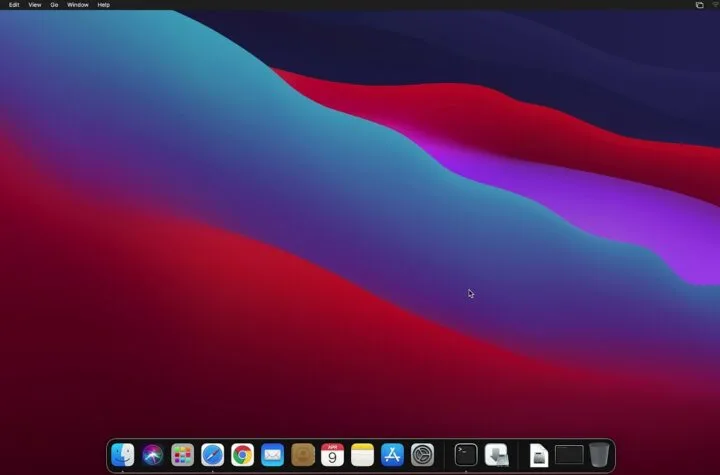Open the Window menu

click(x=78, y=5)
